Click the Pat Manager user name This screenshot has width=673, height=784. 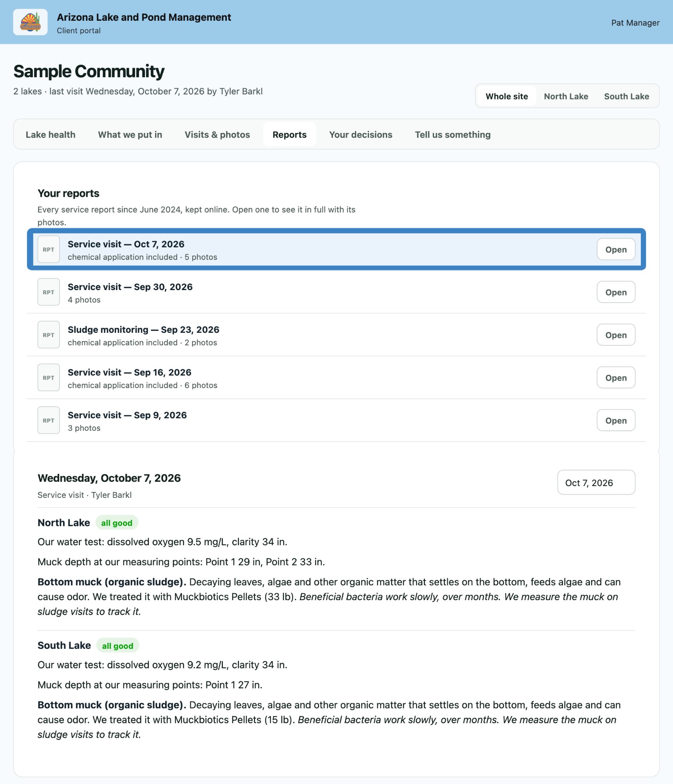635,23
